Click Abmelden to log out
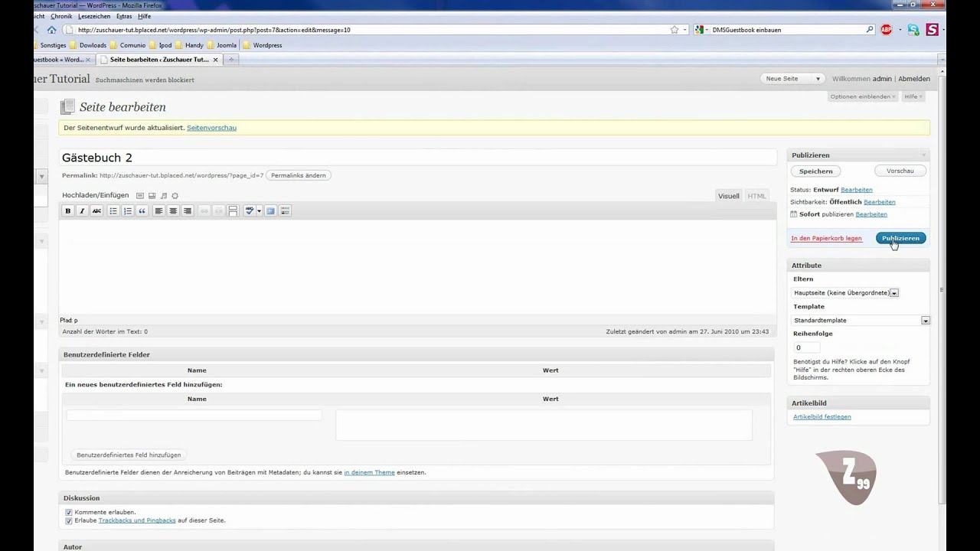Image resolution: width=980 pixels, height=551 pixels. click(x=914, y=79)
